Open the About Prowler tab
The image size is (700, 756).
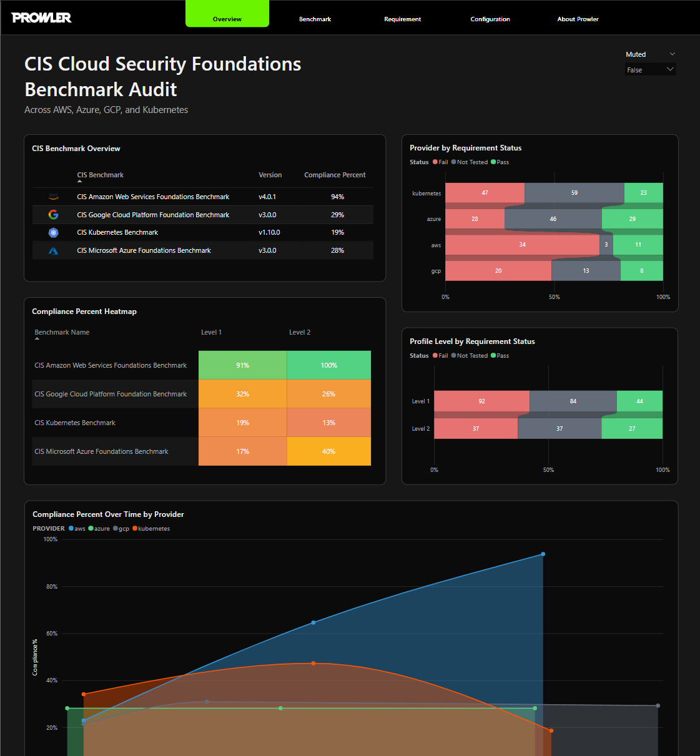tap(578, 19)
